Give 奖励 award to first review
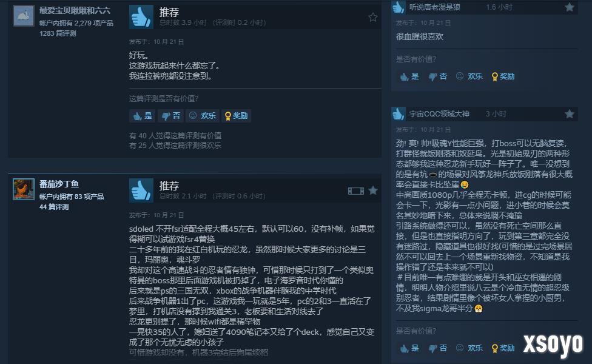This screenshot has height=364, width=592. (x=237, y=116)
